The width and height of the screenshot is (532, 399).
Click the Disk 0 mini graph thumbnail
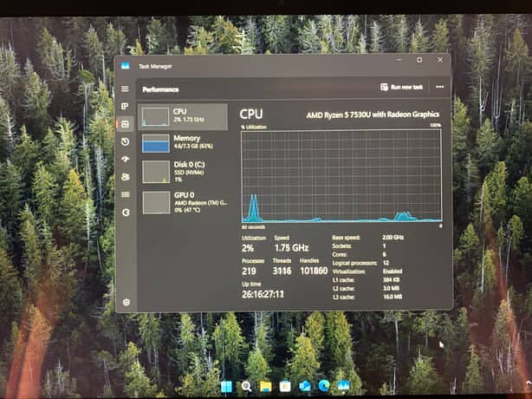[x=156, y=172]
